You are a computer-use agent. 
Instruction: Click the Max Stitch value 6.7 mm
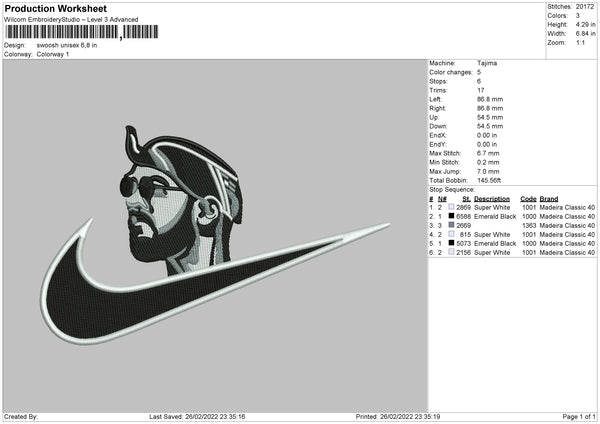[488, 153]
